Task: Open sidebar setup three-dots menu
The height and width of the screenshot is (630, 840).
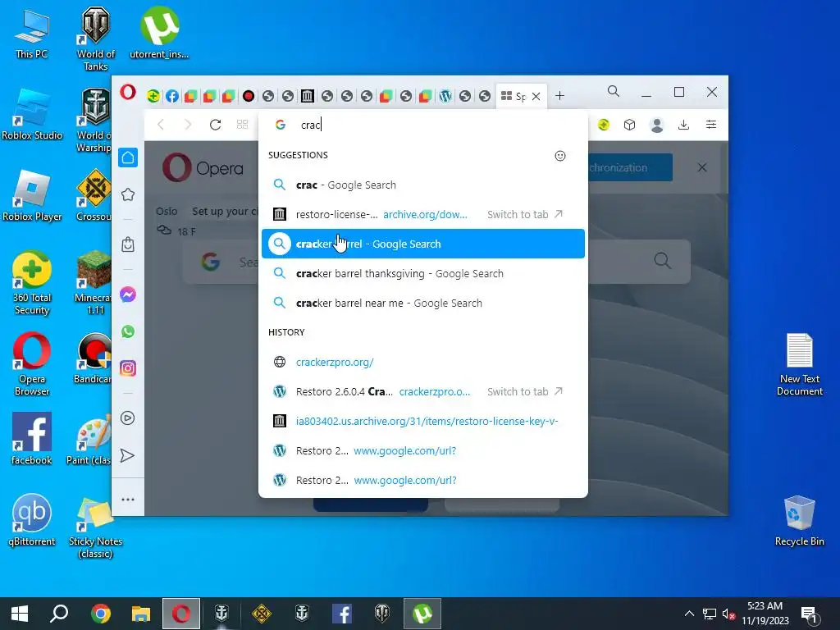Action: pyautogui.click(x=128, y=500)
